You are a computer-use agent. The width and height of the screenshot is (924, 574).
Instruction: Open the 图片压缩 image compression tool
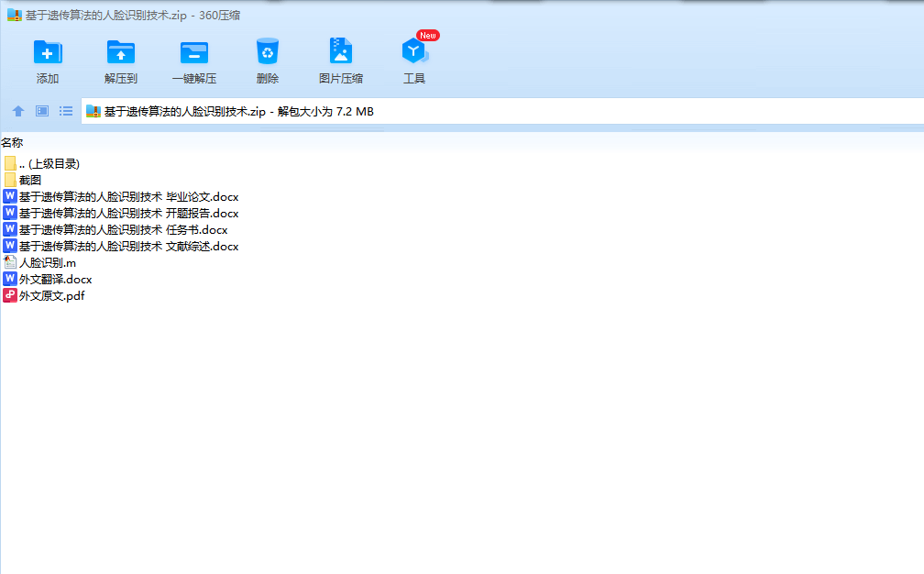click(x=341, y=51)
